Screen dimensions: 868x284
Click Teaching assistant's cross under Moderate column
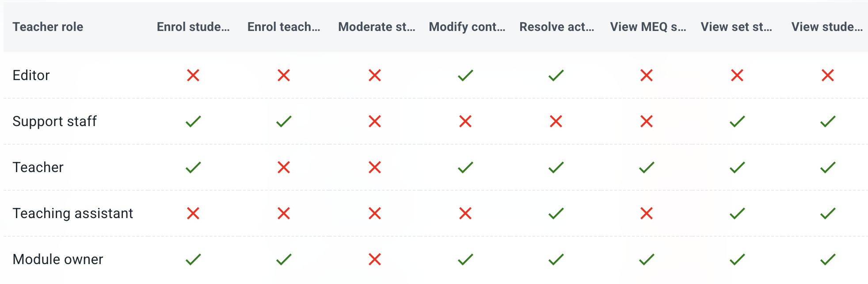point(375,213)
